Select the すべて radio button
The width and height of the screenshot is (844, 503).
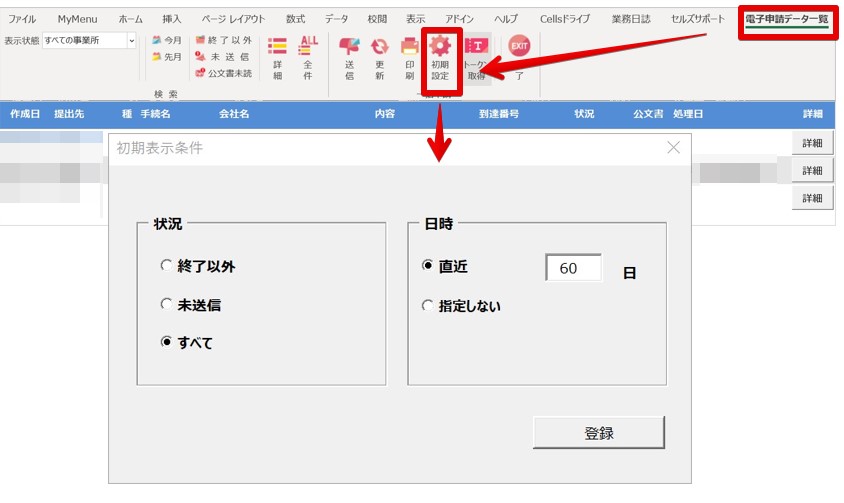[166, 342]
